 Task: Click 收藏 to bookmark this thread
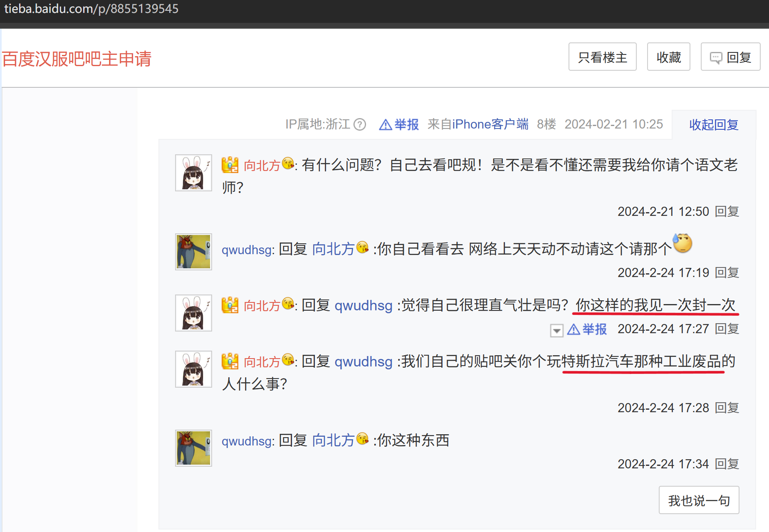click(668, 57)
